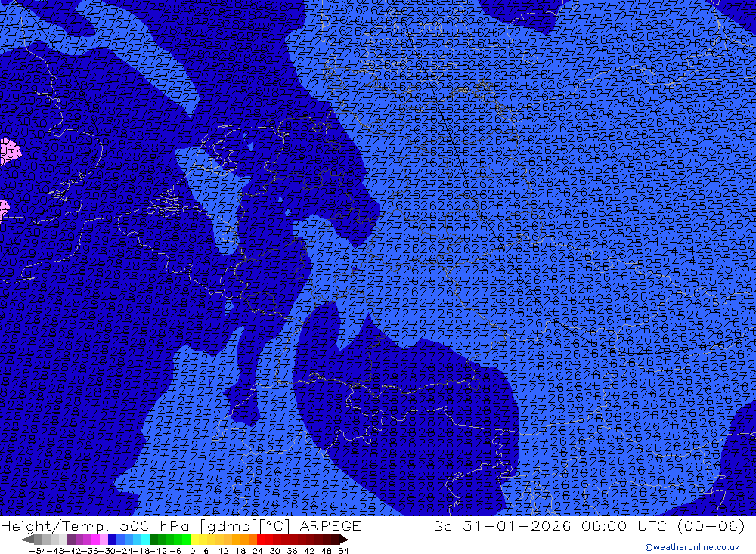Pick the pale pink -33 swatch in the legend
This screenshot has height=554, width=756.
click(x=104, y=540)
